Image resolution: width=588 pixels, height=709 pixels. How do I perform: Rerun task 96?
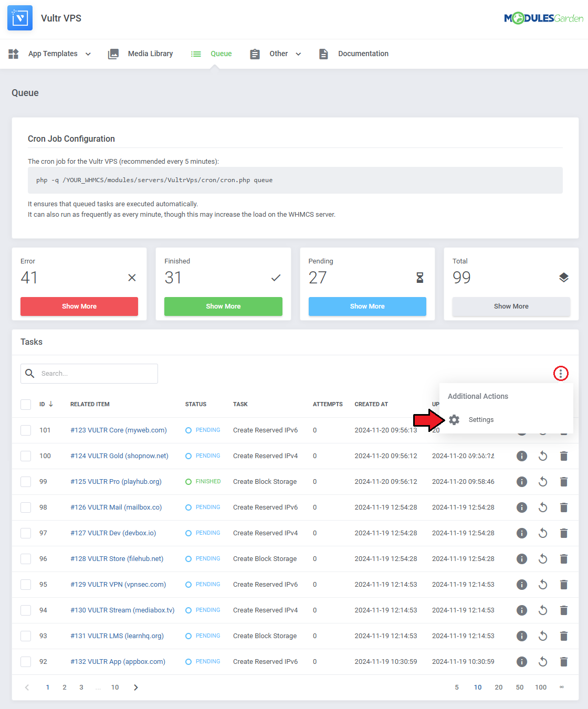point(543,559)
